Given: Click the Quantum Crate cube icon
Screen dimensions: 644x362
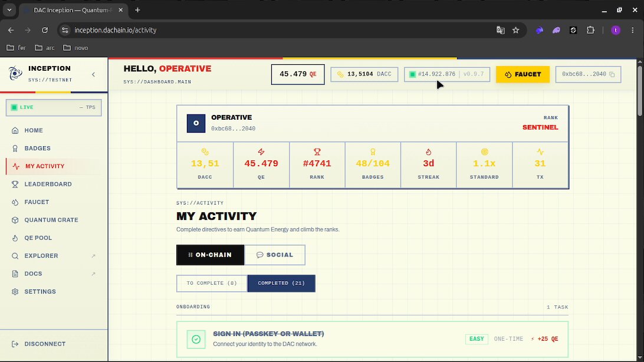Looking at the screenshot, I should (15, 220).
